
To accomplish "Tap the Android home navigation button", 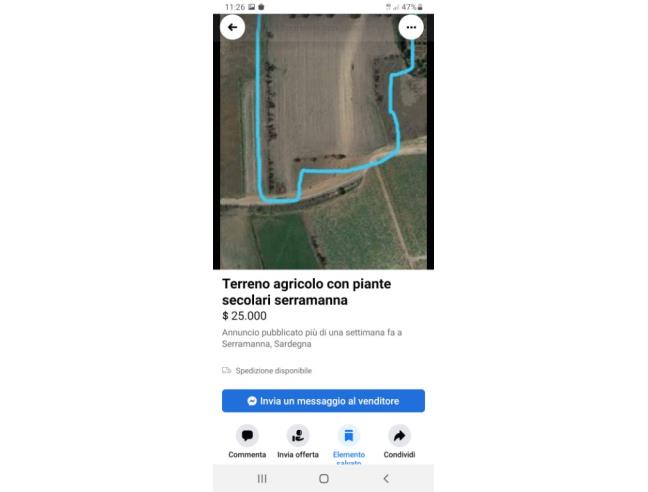I will (x=324, y=478).
